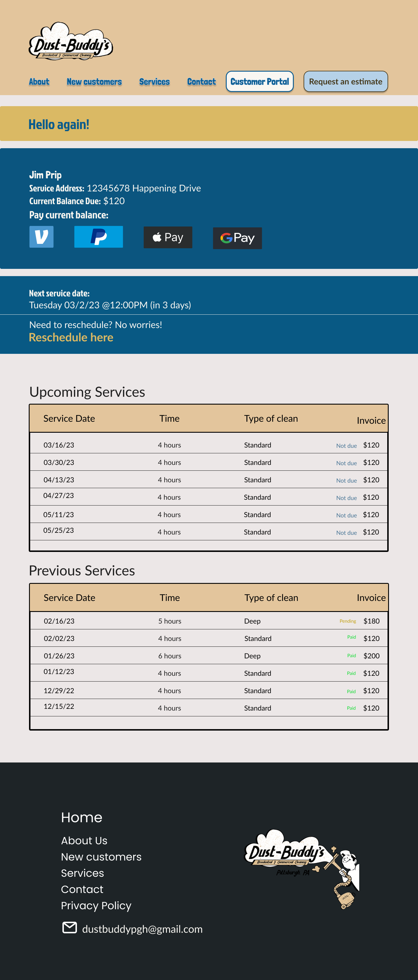Click Invoice header in Upcoming Services table
The image size is (418, 980).
[371, 420]
